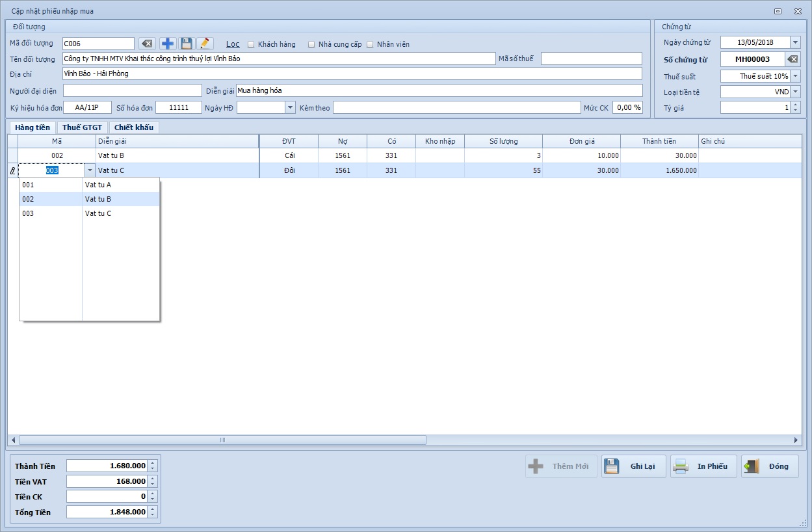Click the pencil edit-object icon
Screen dimensions: 812x532
click(205, 44)
